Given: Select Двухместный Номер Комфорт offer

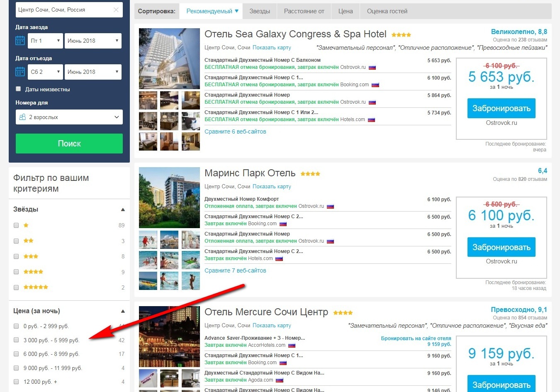Looking at the screenshot, I should pyautogui.click(x=241, y=199).
